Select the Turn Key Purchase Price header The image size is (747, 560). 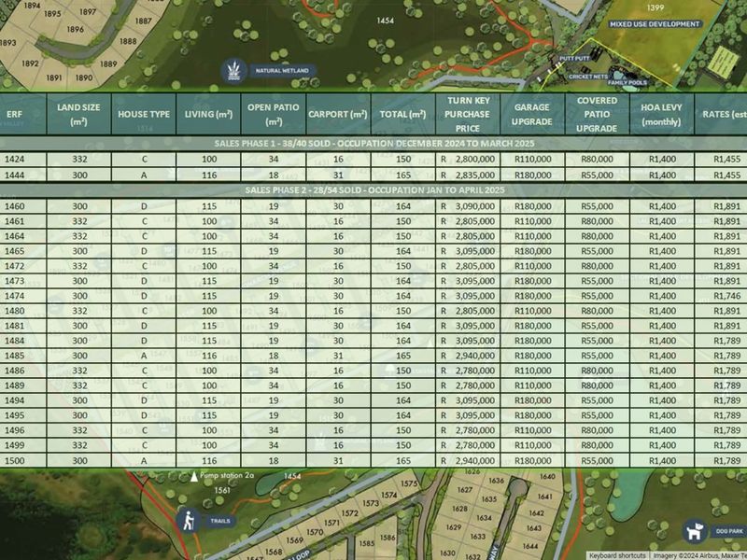tap(467, 114)
